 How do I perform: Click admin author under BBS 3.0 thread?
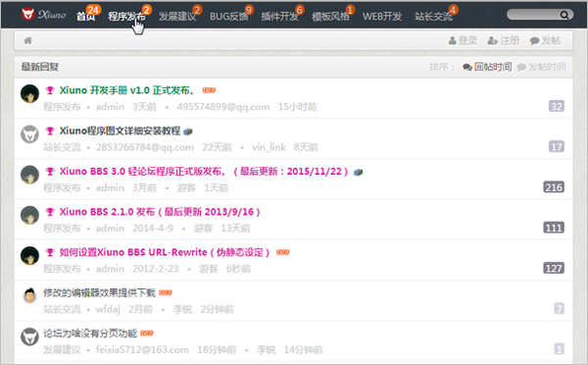[110, 187]
